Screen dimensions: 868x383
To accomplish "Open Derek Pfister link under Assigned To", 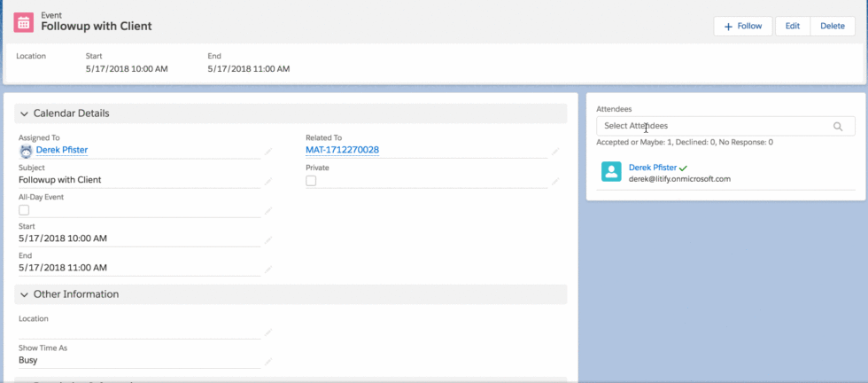I will pyautogui.click(x=62, y=150).
